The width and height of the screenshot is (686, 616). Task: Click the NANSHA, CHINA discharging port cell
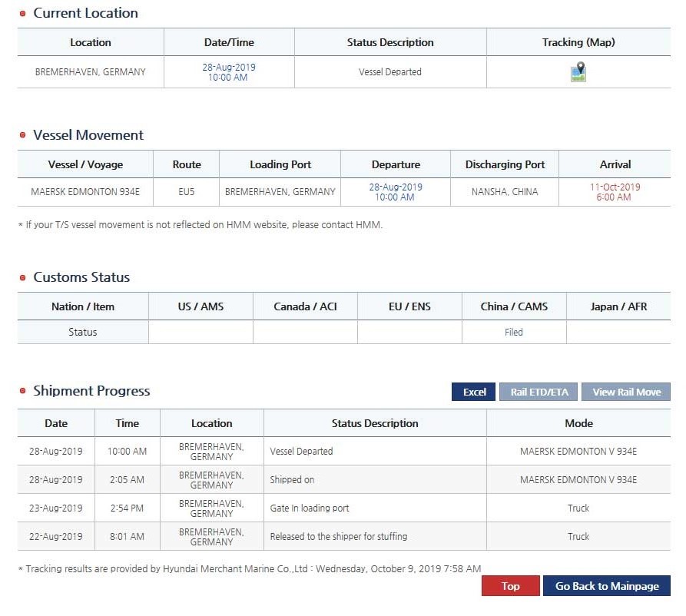[x=504, y=192]
